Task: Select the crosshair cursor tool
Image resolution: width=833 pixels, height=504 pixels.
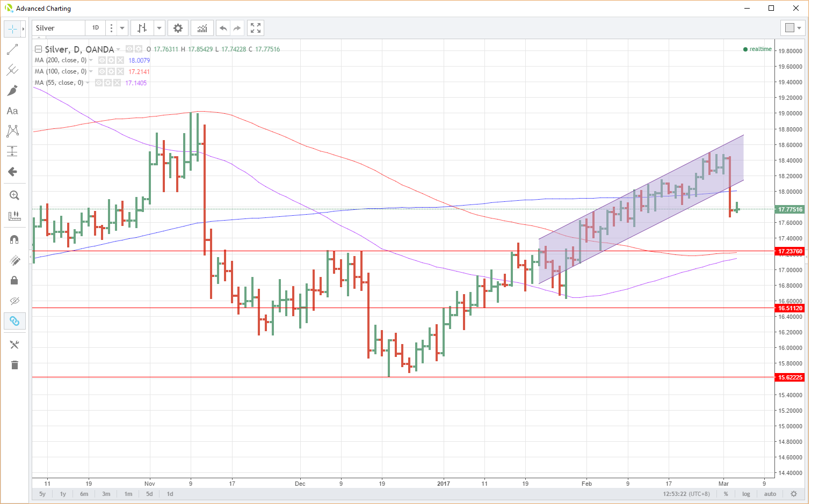Action: click(12, 29)
